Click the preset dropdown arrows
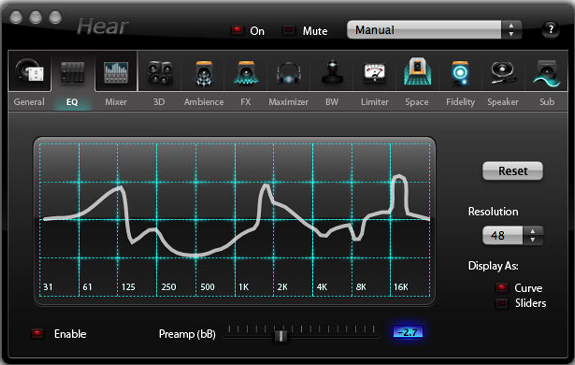 coord(511,30)
